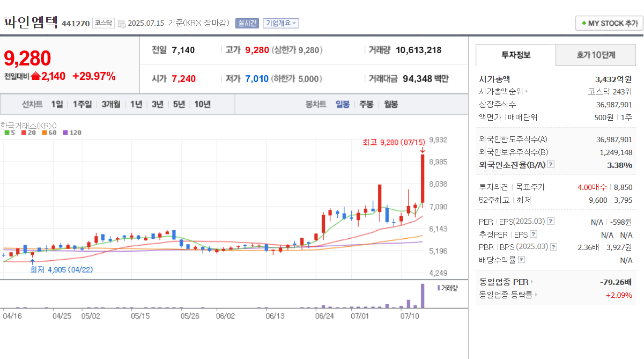
Task: Click the 07/10 date label on chart axis
Action: point(410,316)
